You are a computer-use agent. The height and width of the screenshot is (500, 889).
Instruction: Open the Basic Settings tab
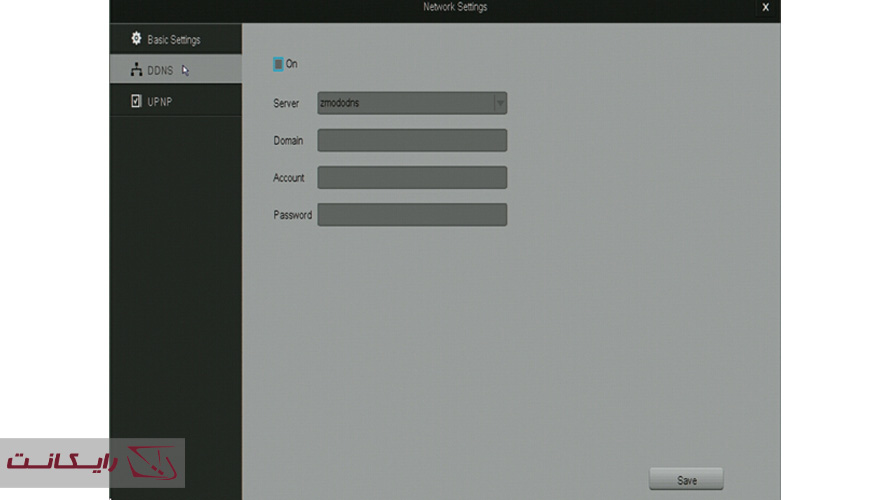coord(174,40)
